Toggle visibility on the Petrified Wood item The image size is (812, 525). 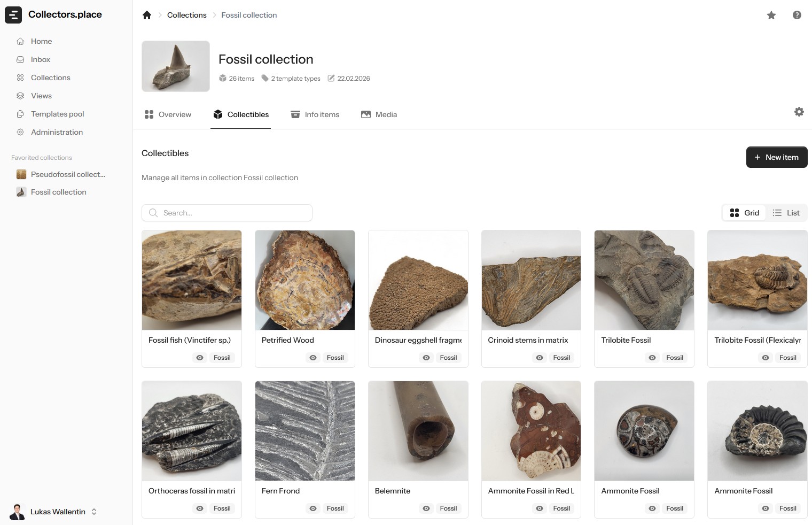[313, 358]
